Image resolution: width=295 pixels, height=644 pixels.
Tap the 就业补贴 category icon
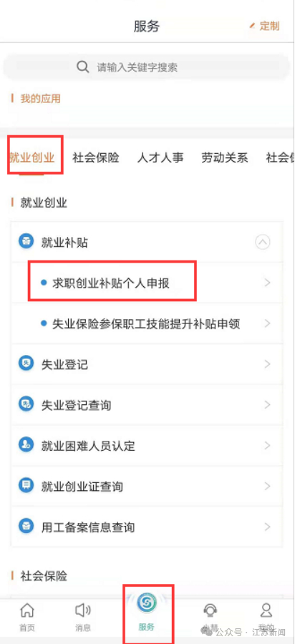click(26, 242)
